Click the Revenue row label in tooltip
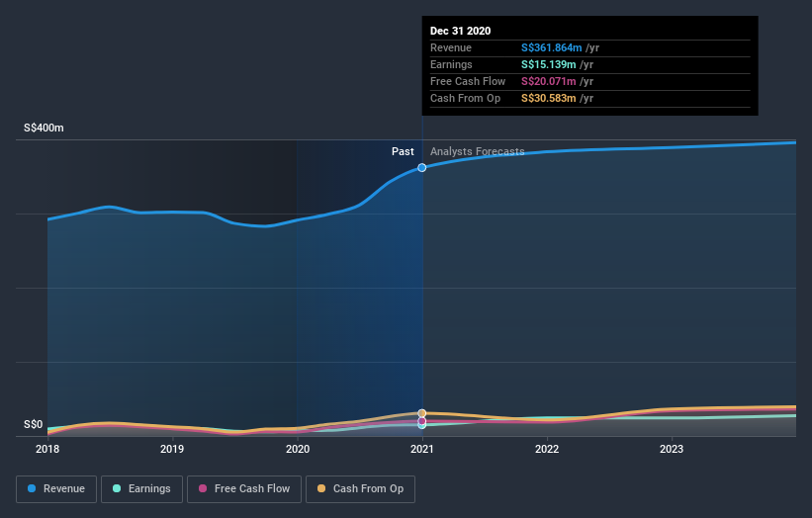 click(451, 47)
